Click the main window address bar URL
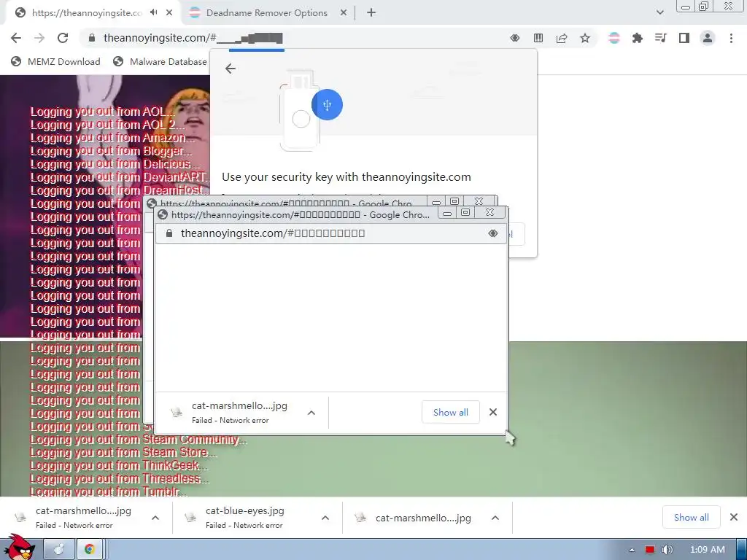Image resolution: width=747 pixels, height=560 pixels. coord(193,38)
